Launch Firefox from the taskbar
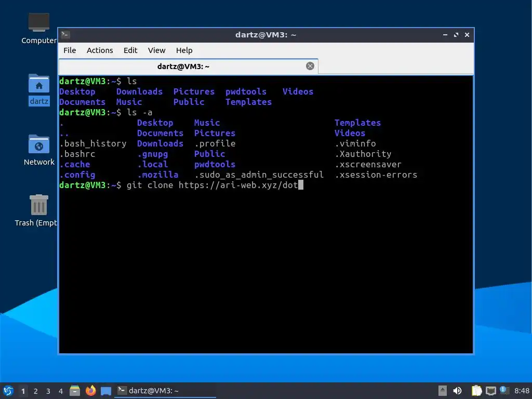 click(90, 391)
